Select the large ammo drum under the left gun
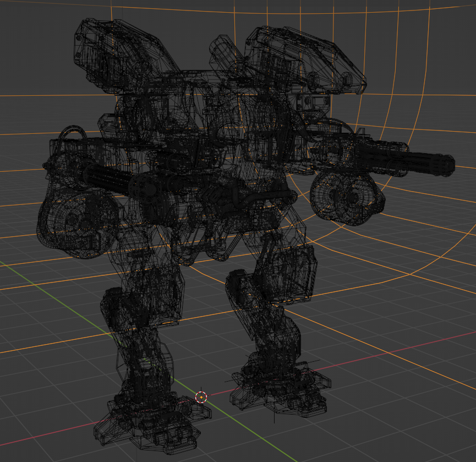The height and width of the screenshot is (462, 476). (x=78, y=224)
